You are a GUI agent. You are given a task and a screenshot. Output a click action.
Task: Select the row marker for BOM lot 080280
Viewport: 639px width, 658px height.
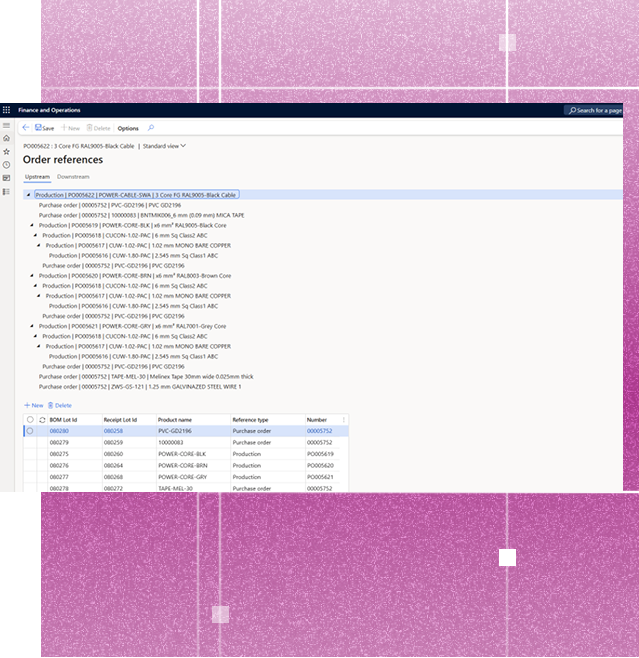point(30,431)
